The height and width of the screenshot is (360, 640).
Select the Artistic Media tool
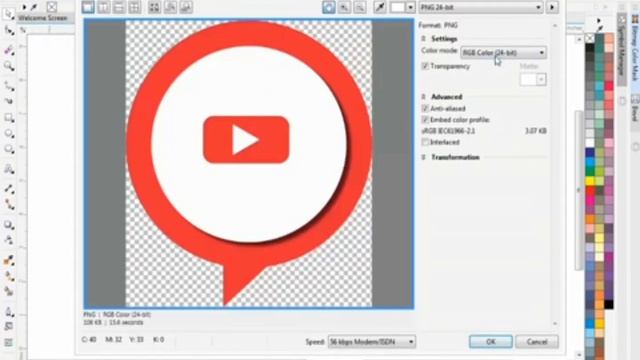(x=9, y=101)
